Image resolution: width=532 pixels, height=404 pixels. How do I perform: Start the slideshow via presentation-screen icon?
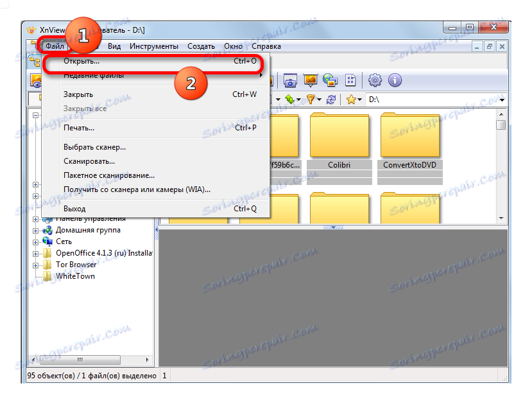(x=311, y=80)
